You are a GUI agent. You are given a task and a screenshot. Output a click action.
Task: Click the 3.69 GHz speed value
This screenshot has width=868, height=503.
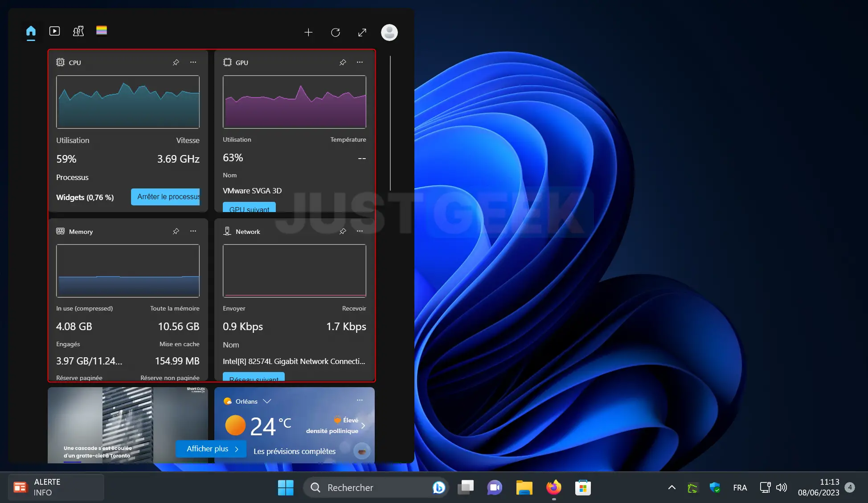coord(178,159)
